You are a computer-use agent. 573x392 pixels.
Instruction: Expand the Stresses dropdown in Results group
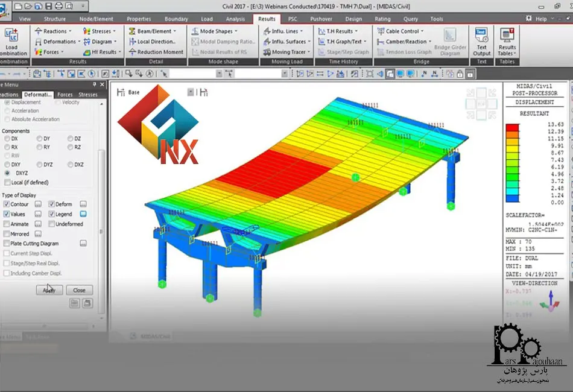click(x=113, y=31)
